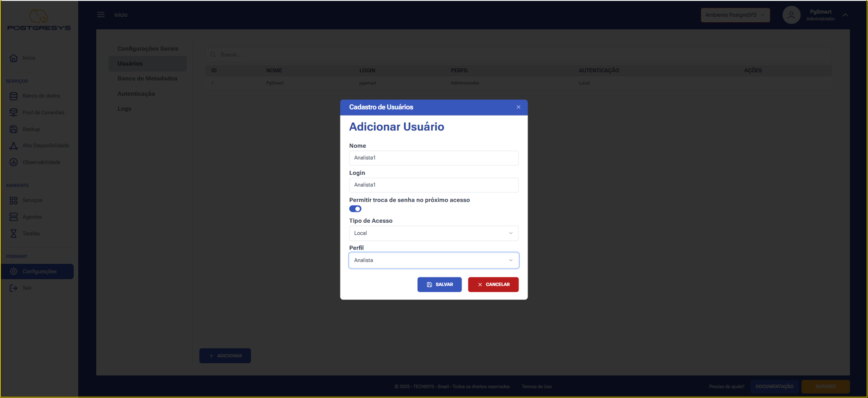Click the CANCELAR button
Image resolution: width=868 pixels, height=398 pixels.
493,285
